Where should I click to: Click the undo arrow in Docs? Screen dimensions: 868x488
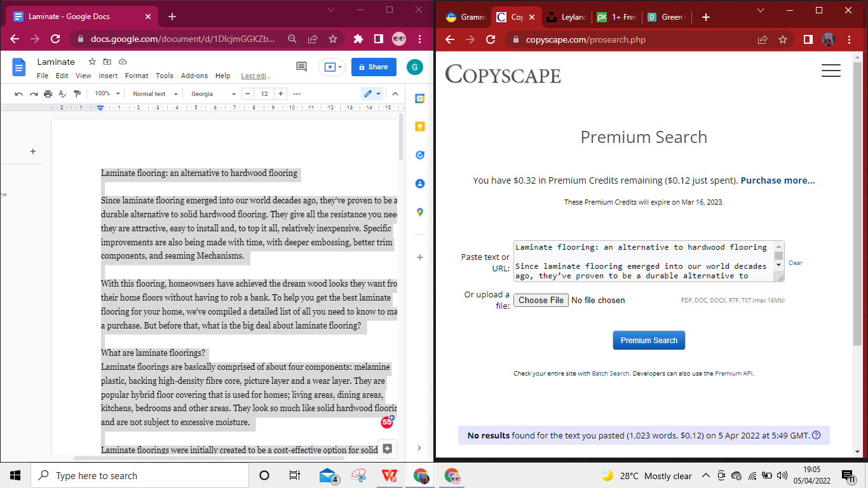18,93
